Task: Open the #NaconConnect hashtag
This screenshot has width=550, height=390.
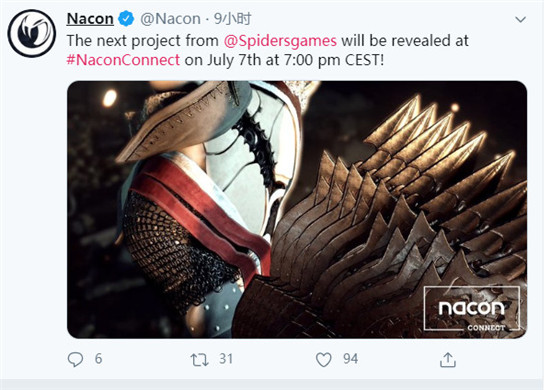Action: [x=123, y=60]
